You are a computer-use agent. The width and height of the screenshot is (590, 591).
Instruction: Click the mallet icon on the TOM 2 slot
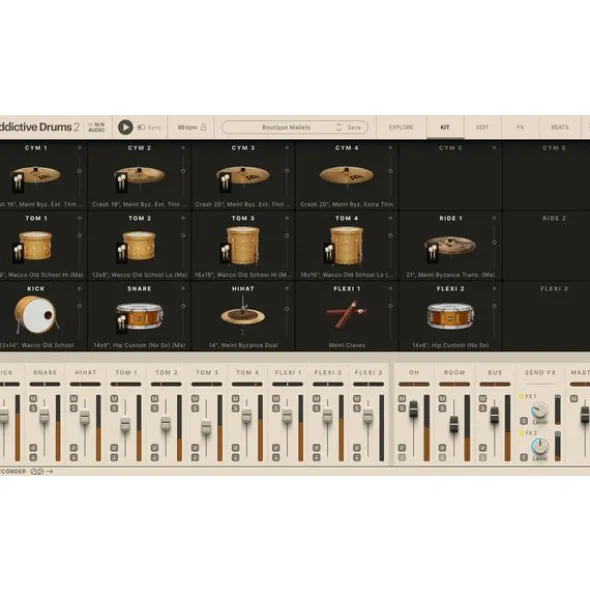121,253
